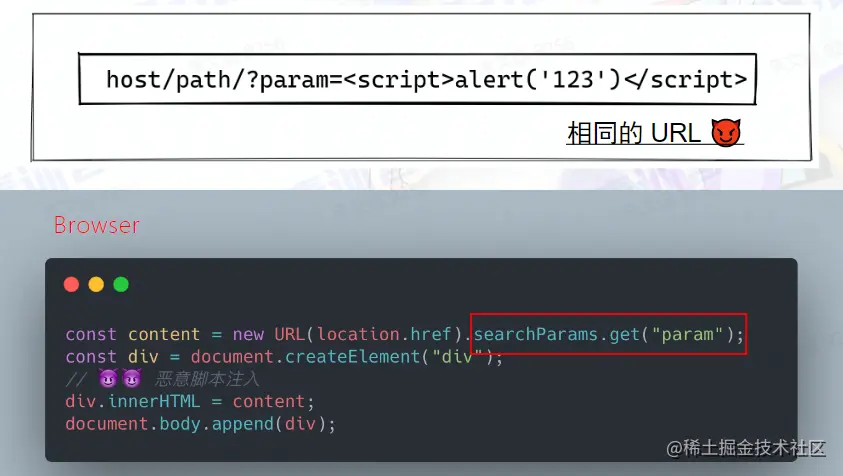
Task: Click the first purple devil emoji in comment
Action: coord(108,379)
